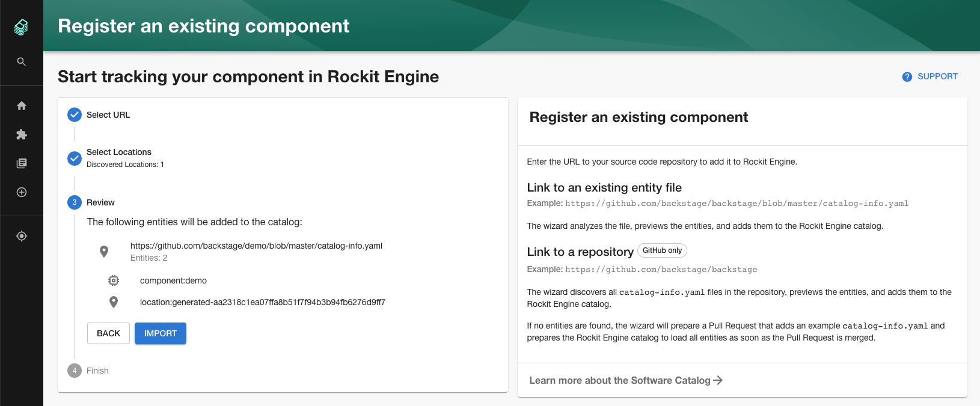Click the Link to an existing entity file heading
Image resolution: width=980 pixels, height=406 pixels.
604,187
